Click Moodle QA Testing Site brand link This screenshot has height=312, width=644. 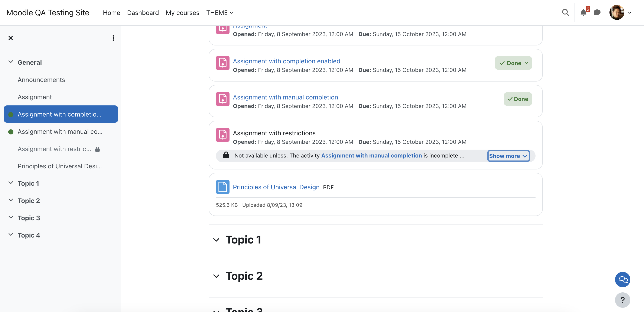[x=48, y=13]
